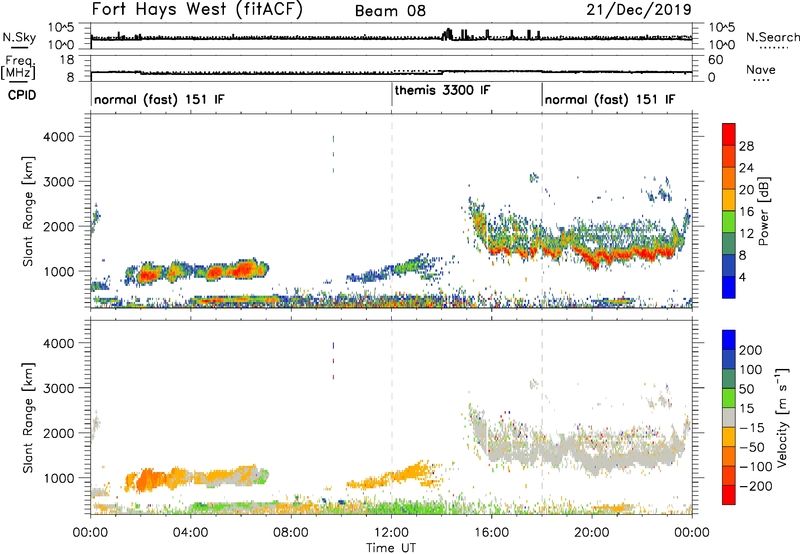This screenshot has width=800, height=554.
Task: Click the "16" tick on the Power color bar
Action: pos(746,212)
